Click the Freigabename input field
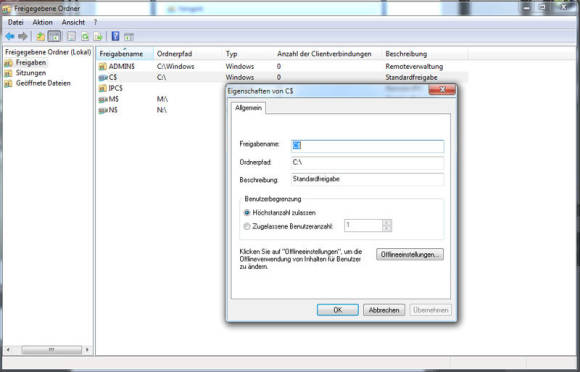 coord(367,146)
